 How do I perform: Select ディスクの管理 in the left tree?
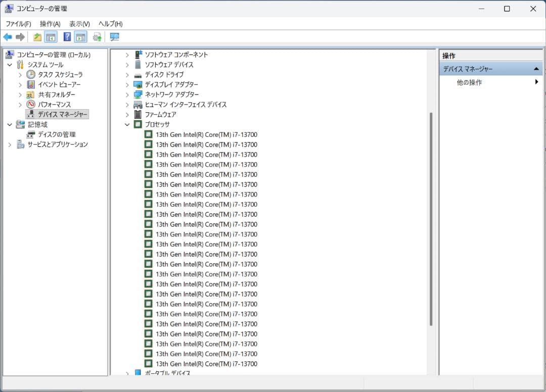(x=57, y=134)
